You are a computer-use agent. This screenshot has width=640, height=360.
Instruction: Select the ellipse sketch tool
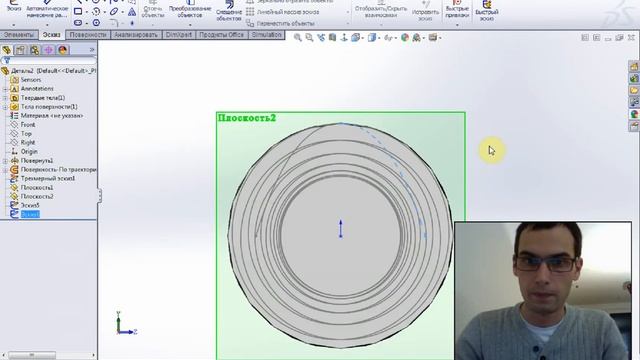tap(114, 11)
